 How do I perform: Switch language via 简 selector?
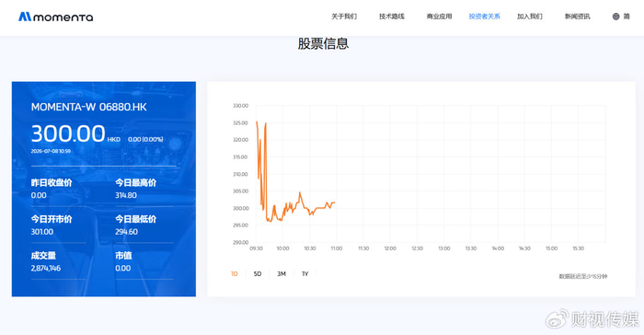pyautogui.click(x=627, y=17)
